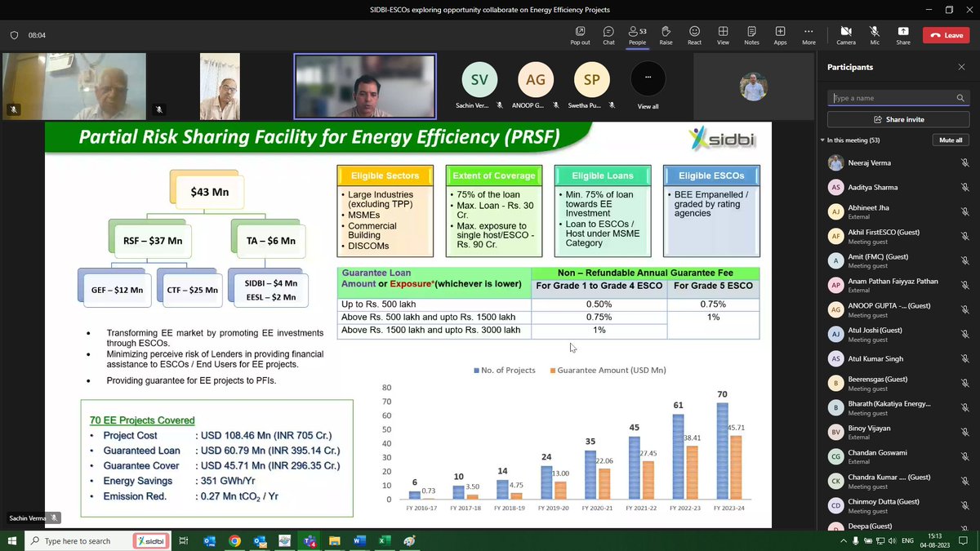
Task: Leave the meeting
Action: (x=946, y=35)
